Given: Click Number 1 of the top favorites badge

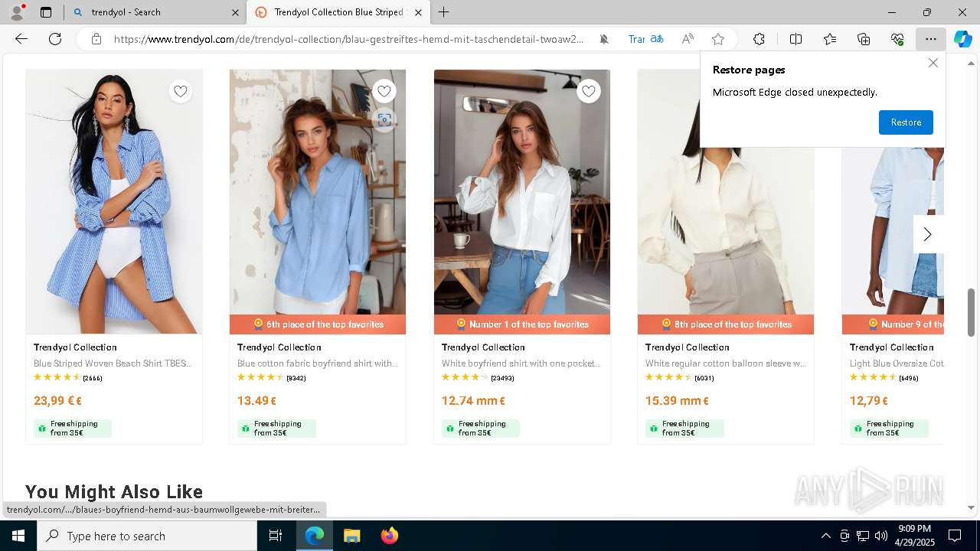Looking at the screenshot, I should 522,324.
